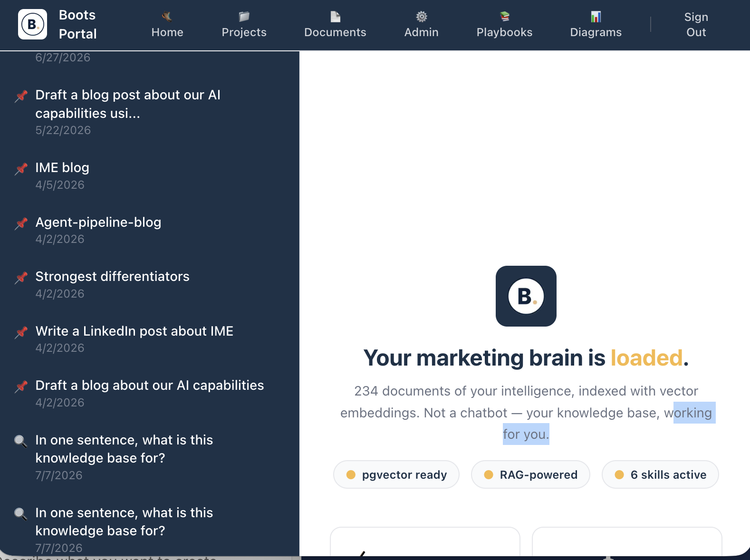Click the Playbooks books icon
The width and height of the screenshot is (750, 560).
[x=504, y=17]
